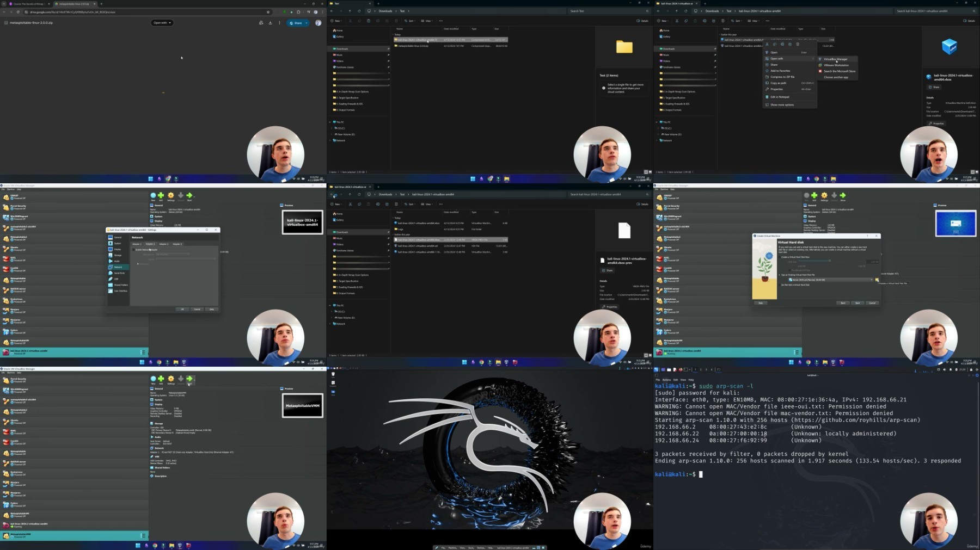Select USB in the Settings dialog sidebar
The width and height of the screenshot is (980, 550).
tap(118, 279)
